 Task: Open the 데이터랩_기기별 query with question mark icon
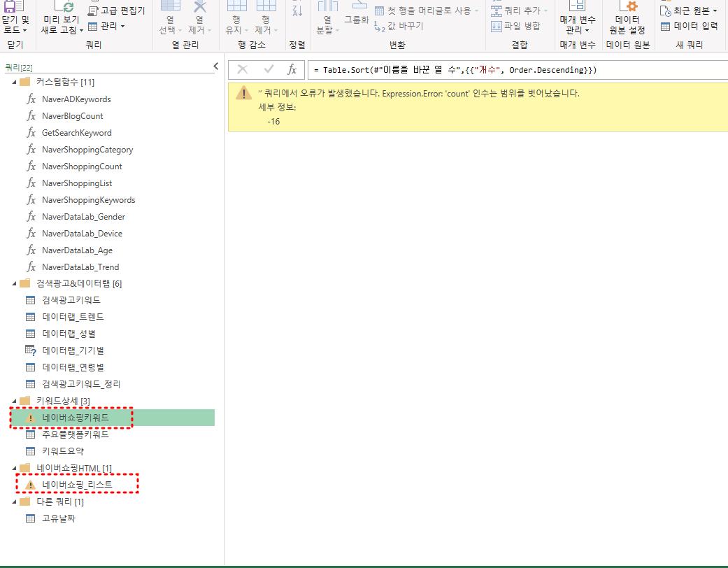click(73, 350)
